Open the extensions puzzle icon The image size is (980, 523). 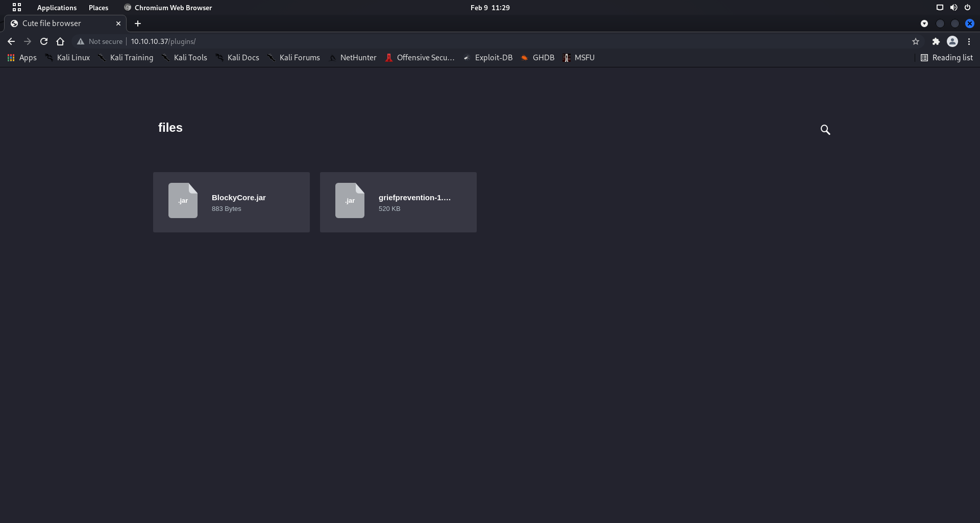click(x=936, y=41)
